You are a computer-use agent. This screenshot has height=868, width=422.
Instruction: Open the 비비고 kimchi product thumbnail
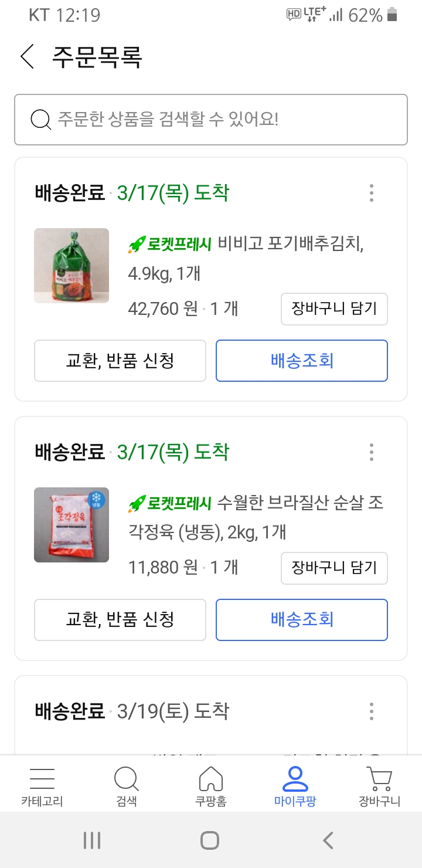tap(72, 266)
